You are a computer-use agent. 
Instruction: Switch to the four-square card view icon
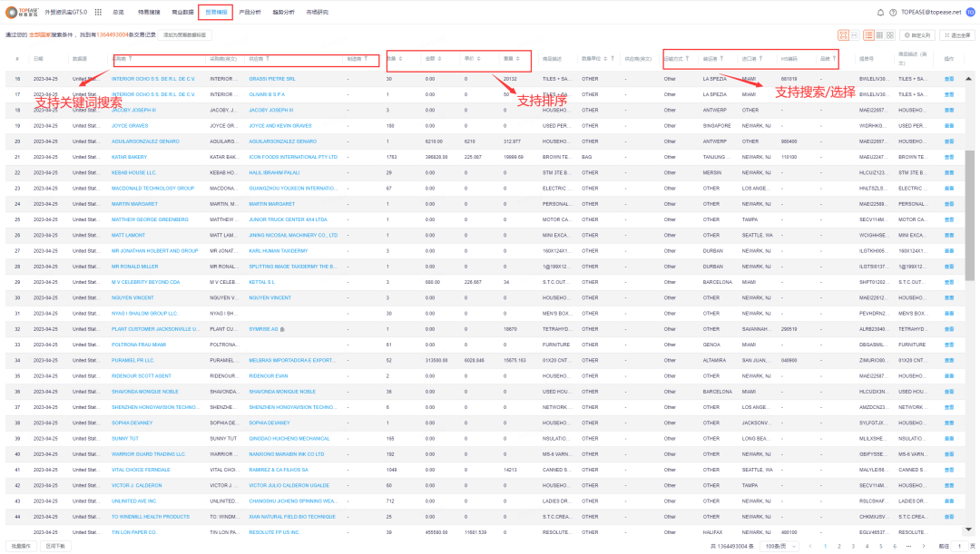pos(890,35)
